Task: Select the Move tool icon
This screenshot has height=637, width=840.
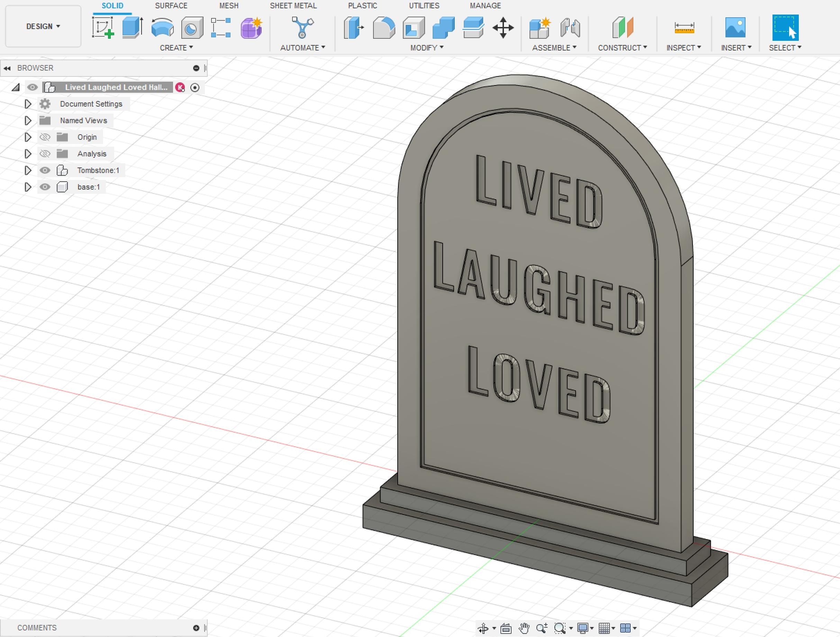Action: [x=504, y=27]
